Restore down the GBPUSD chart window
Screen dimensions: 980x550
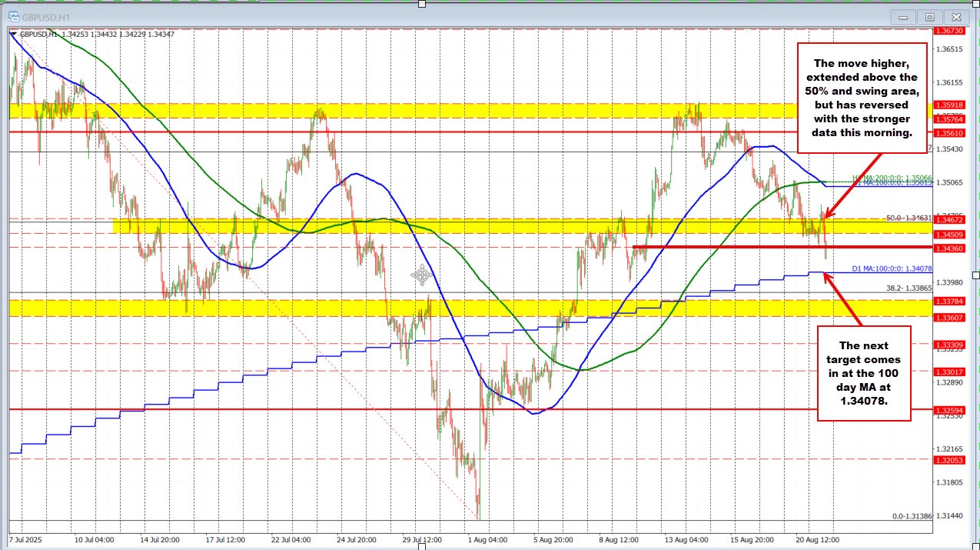(929, 16)
